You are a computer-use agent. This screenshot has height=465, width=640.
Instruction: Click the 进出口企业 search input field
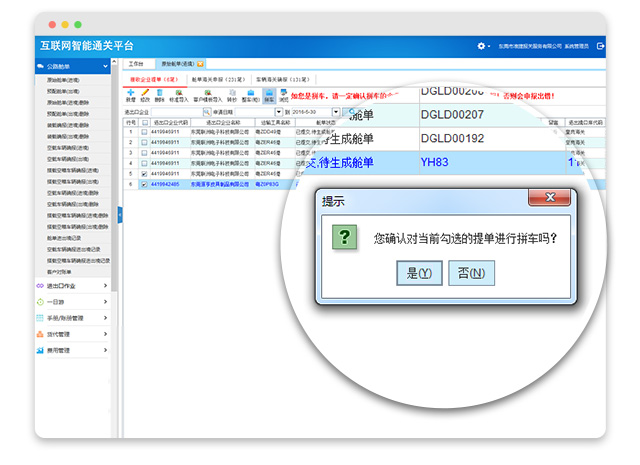(170, 112)
